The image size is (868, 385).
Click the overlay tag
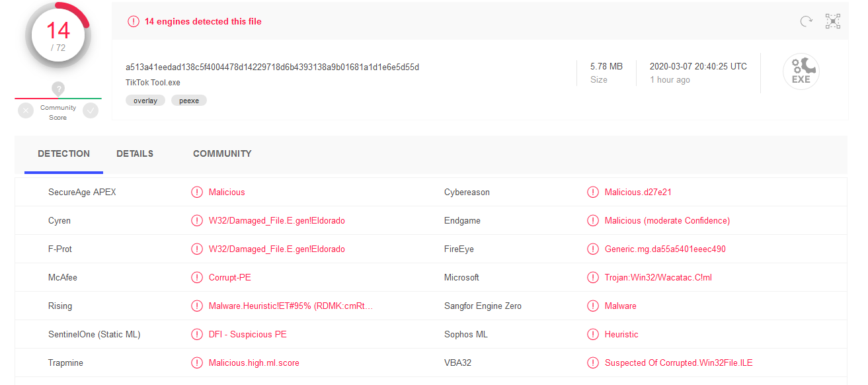[145, 101]
